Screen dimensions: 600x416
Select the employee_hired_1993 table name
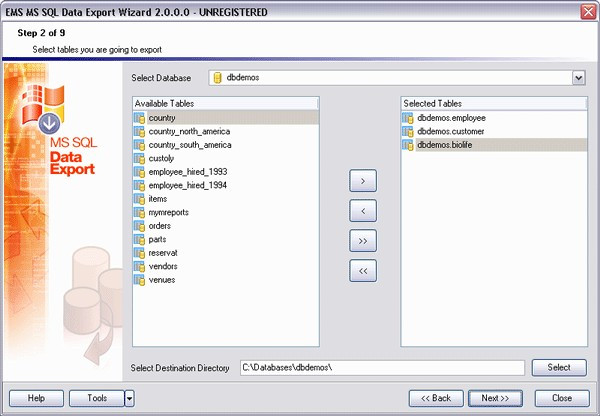coord(188,172)
